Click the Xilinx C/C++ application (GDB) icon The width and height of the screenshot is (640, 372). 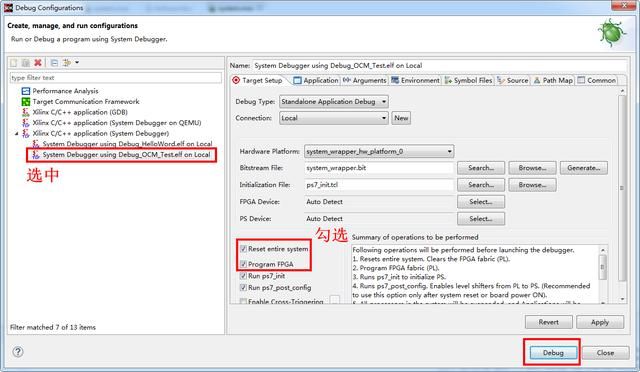26,112
